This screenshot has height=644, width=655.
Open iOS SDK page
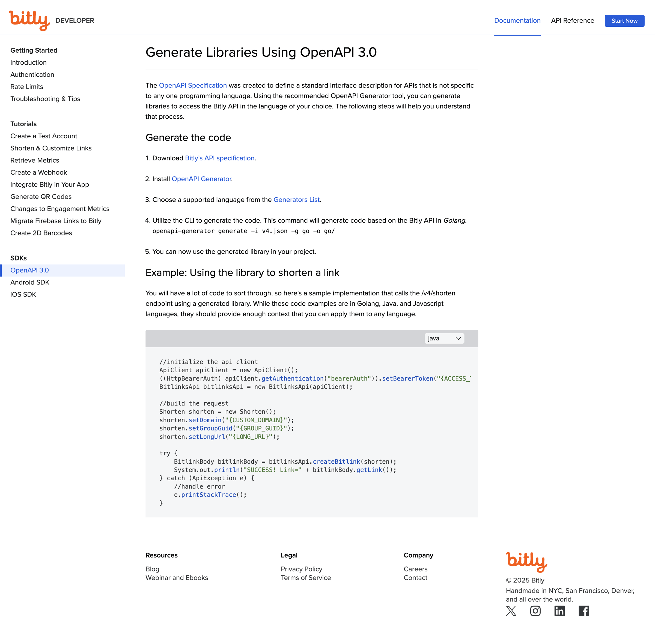[23, 295]
